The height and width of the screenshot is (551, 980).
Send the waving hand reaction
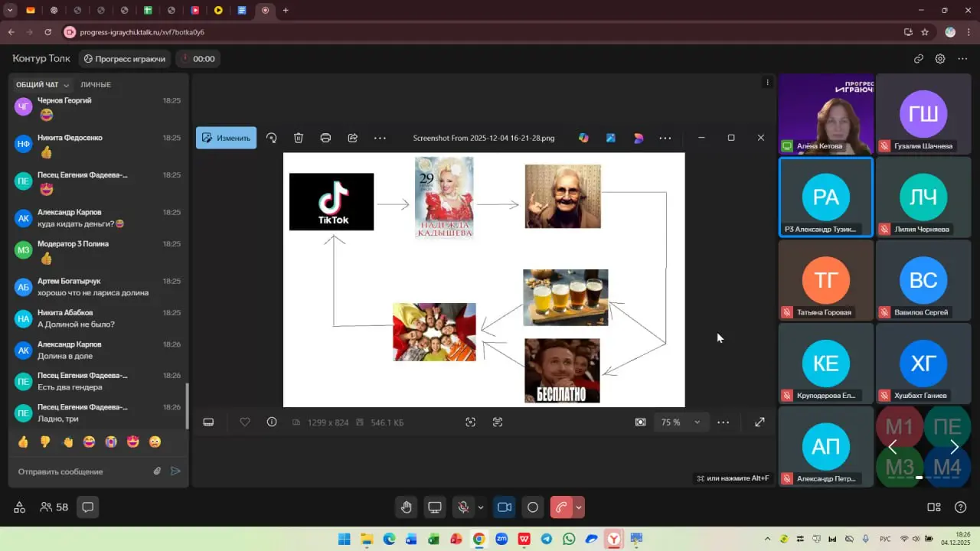pyautogui.click(x=67, y=442)
